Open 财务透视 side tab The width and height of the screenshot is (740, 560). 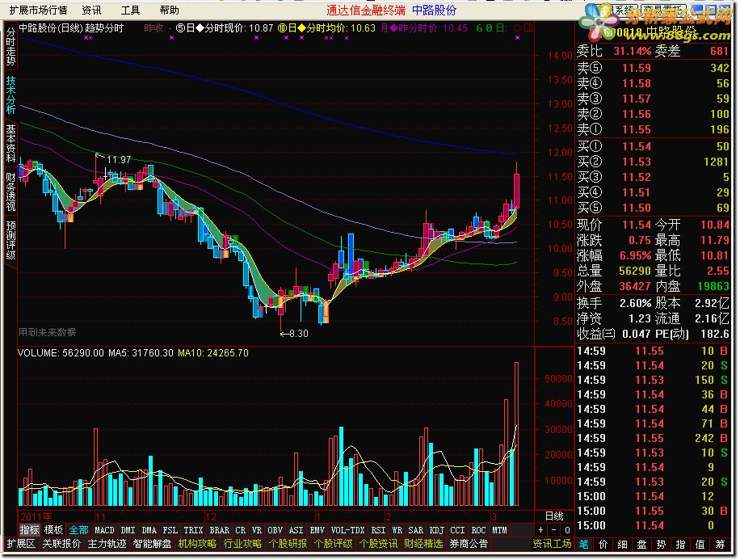pyautogui.click(x=11, y=192)
